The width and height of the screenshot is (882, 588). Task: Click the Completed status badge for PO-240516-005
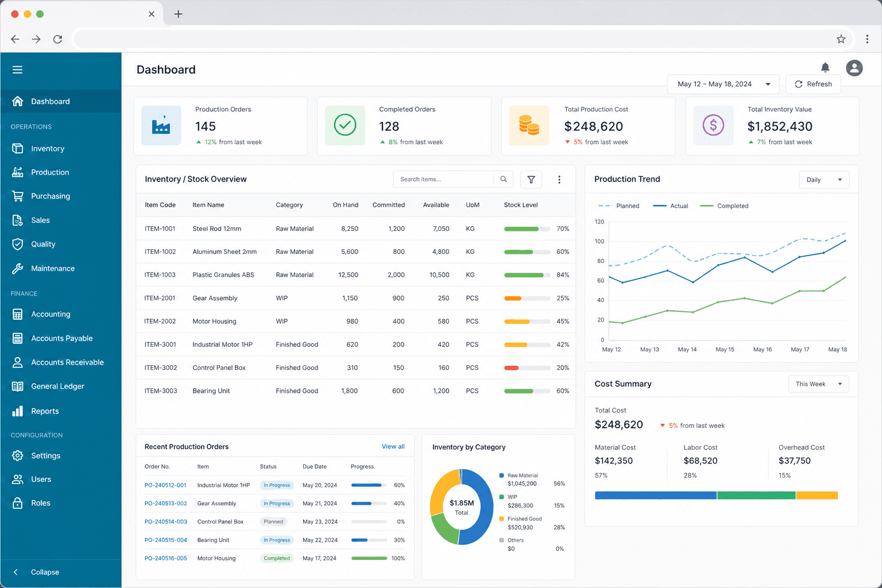277,558
